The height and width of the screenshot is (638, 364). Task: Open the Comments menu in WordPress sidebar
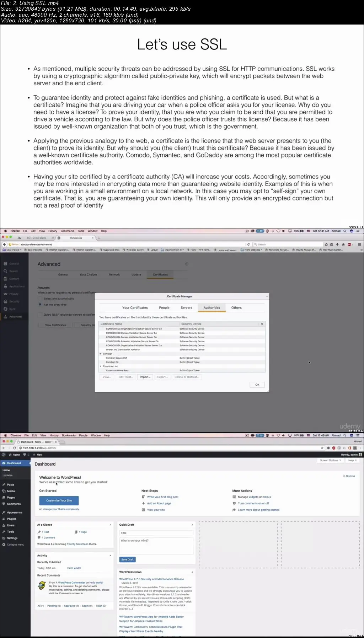coord(14,504)
